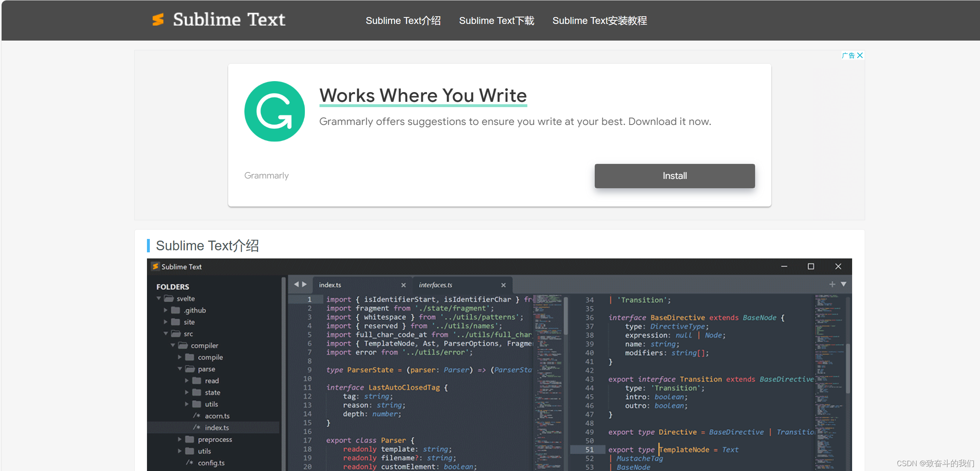The image size is (980, 471).
Task: Select config.ts in the sidebar
Action: (211, 463)
